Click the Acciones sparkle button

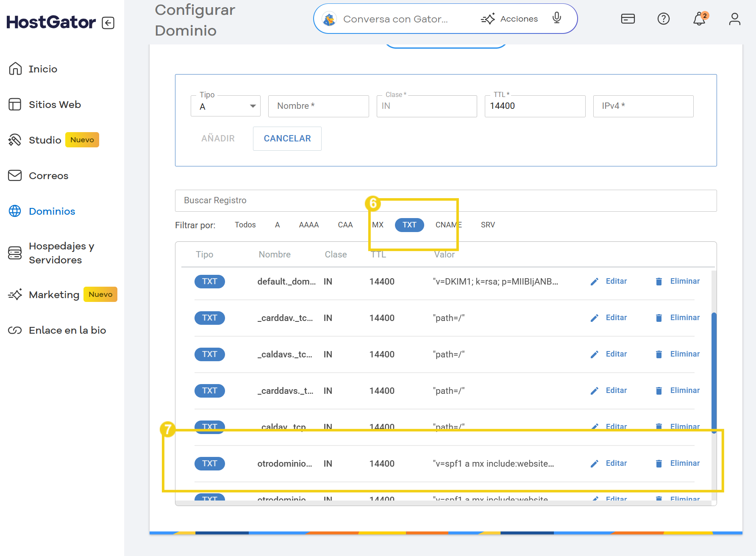click(509, 19)
